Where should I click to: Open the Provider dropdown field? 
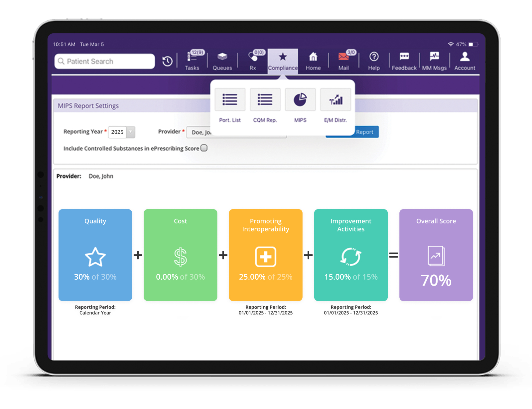coord(236,132)
